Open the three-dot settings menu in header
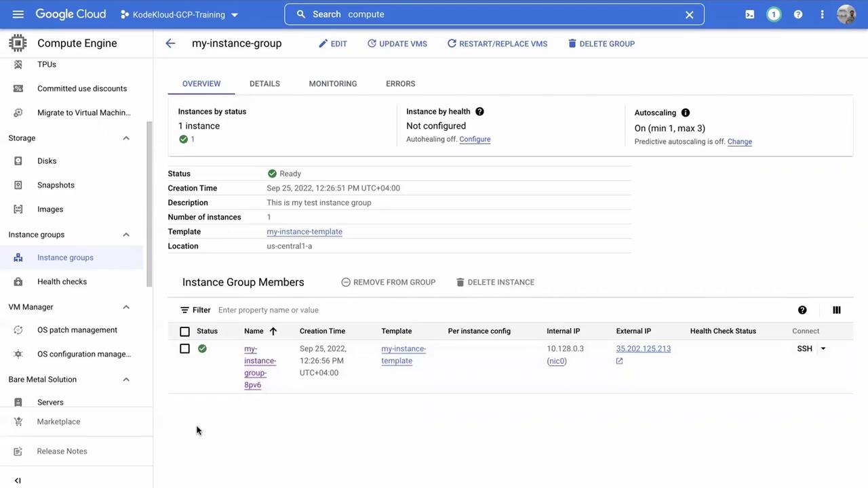The image size is (868, 488). [x=823, y=14]
